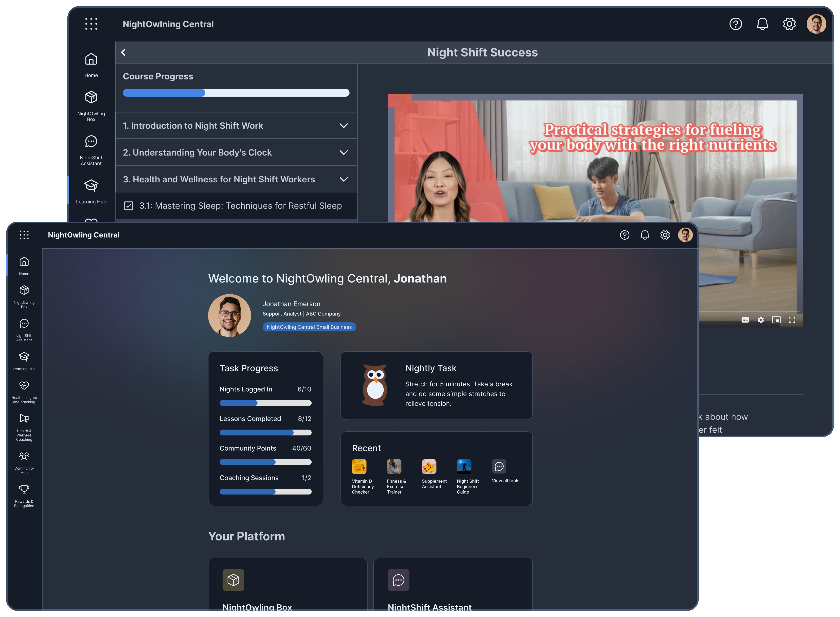Enter fullscreen on the video player

(x=792, y=320)
